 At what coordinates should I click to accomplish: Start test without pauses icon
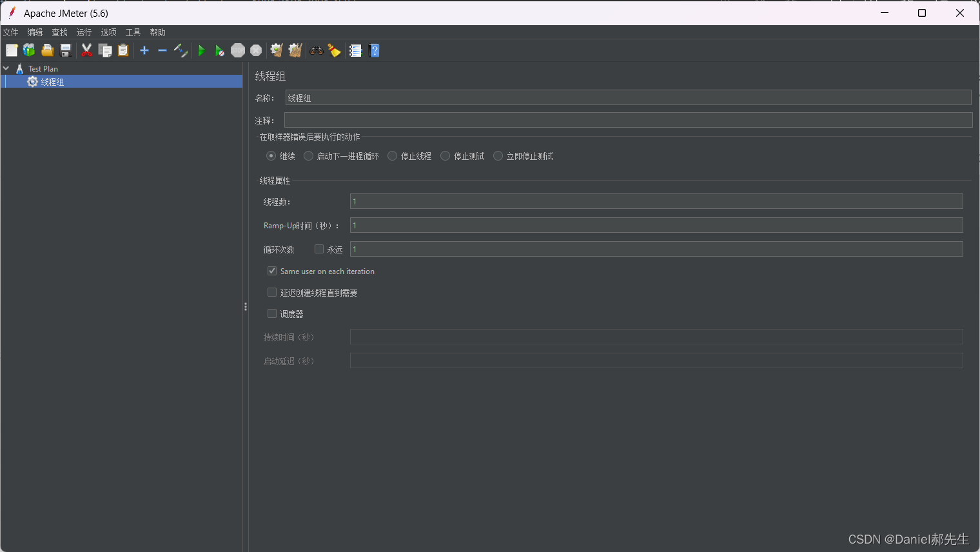(x=220, y=50)
